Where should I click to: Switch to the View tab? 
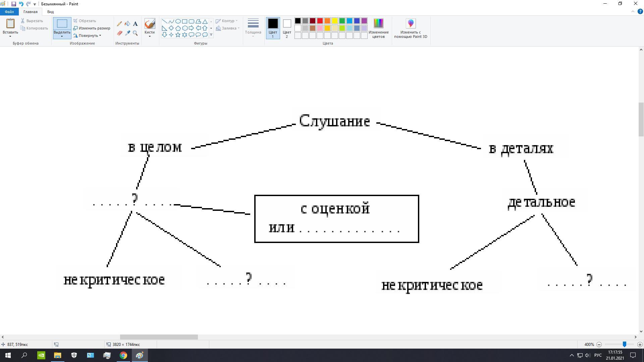50,12
